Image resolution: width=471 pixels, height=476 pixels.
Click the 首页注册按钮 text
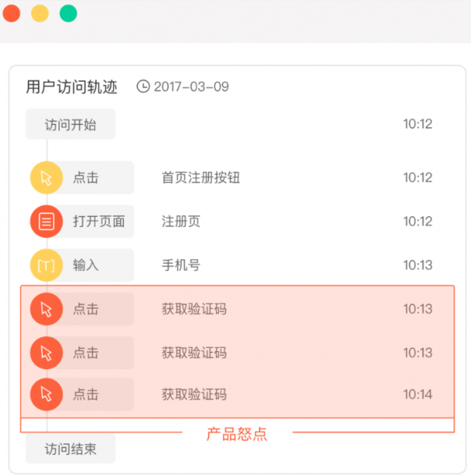coord(200,178)
